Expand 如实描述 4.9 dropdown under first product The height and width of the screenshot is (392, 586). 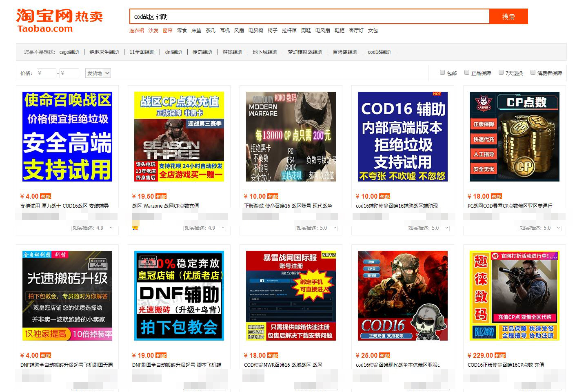point(93,228)
